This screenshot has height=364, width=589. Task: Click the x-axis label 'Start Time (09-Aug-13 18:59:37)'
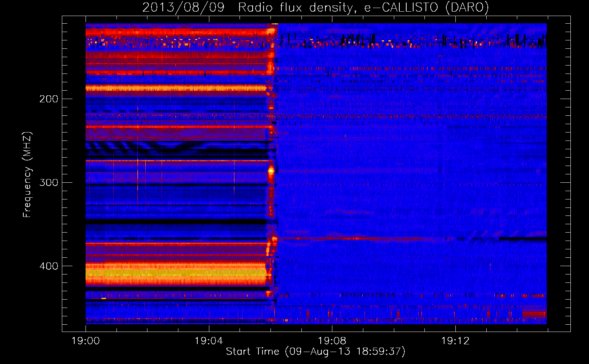click(316, 352)
